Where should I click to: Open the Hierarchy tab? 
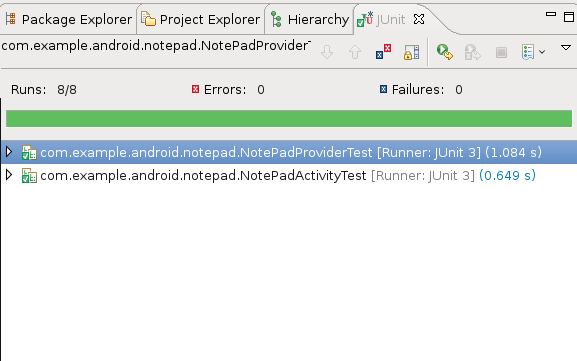[310, 19]
